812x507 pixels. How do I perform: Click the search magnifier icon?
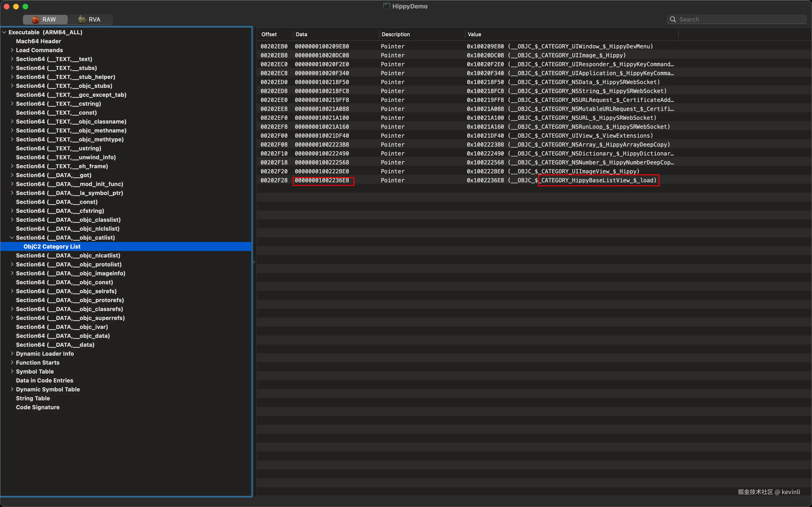pyautogui.click(x=672, y=19)
